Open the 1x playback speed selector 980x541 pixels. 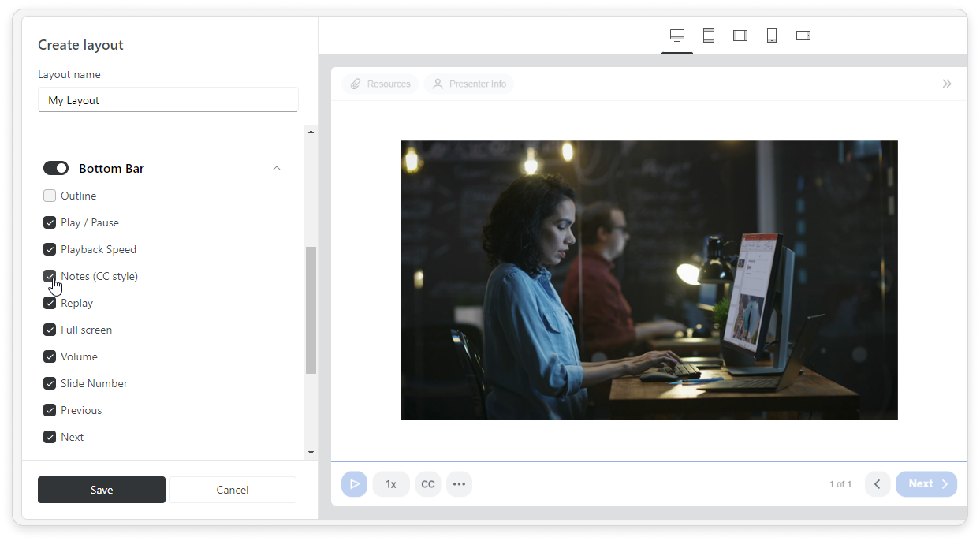click(x=390, y=484)
